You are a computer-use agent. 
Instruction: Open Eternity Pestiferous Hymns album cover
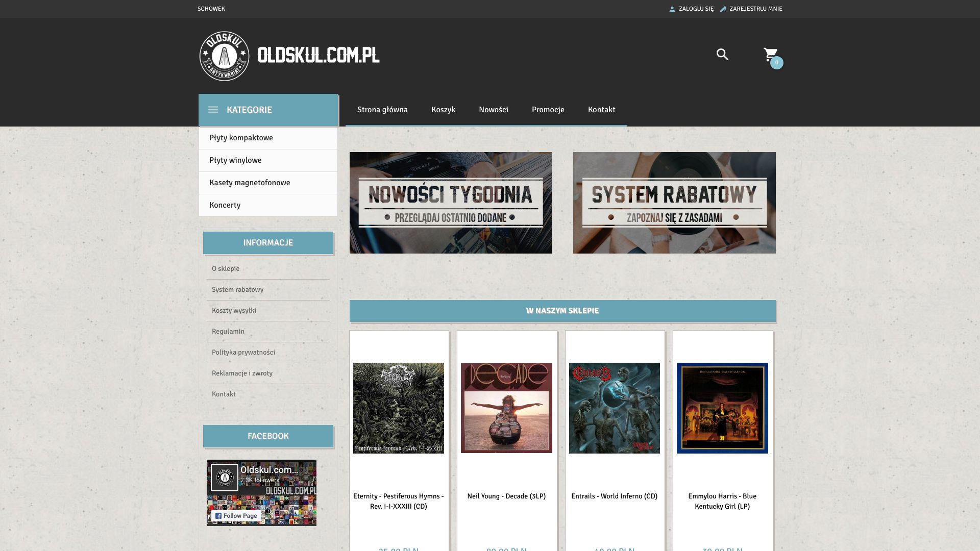pyautogui.click(x=399, y=408)
